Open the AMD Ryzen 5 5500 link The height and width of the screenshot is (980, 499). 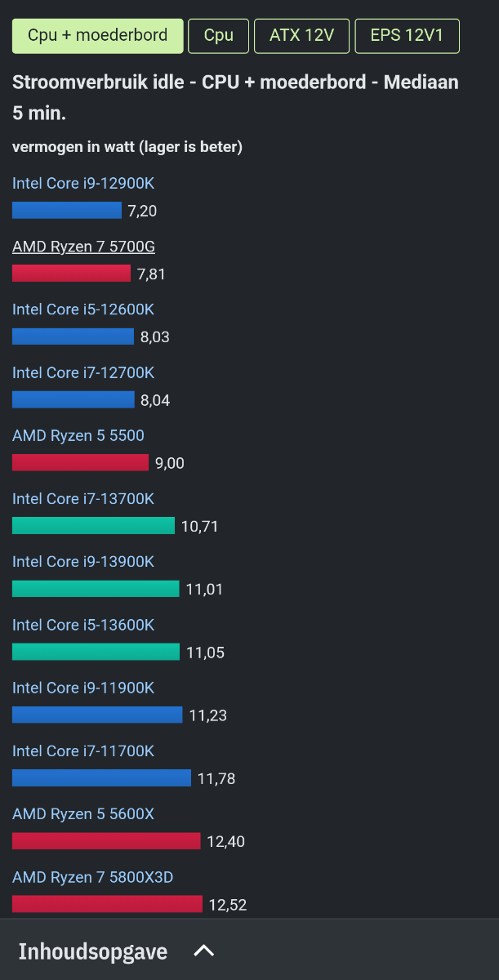tap(78, 436)
